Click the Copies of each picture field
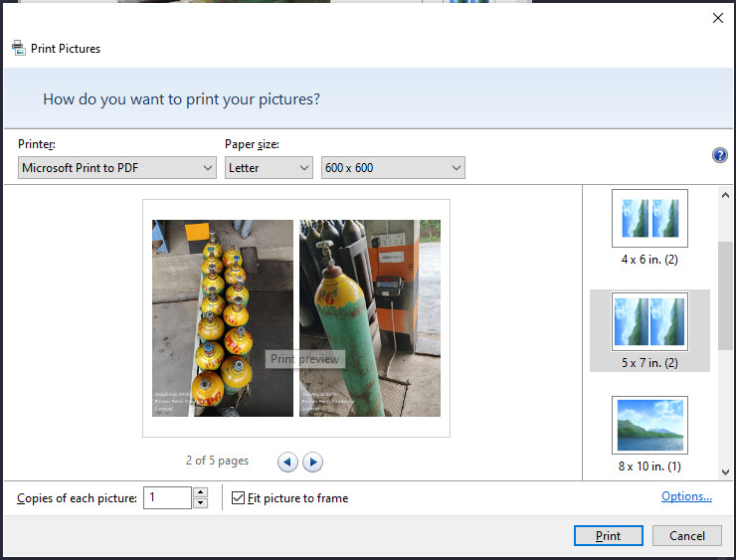This screenshot has height=560, width=736. [167, 498]
